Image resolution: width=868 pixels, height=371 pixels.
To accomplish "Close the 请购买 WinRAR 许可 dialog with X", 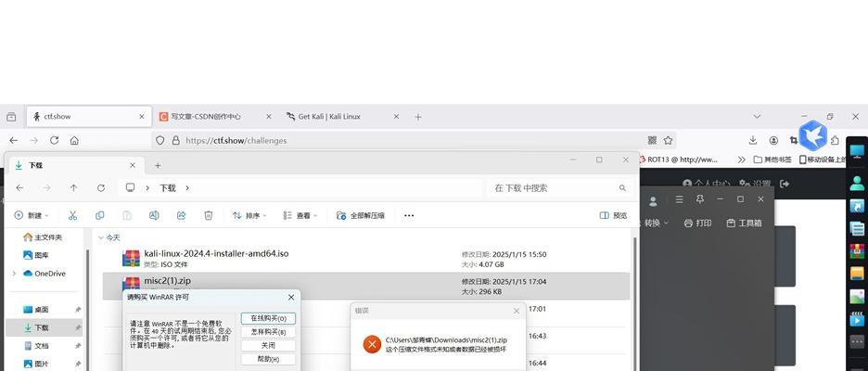I will point(291,298).
